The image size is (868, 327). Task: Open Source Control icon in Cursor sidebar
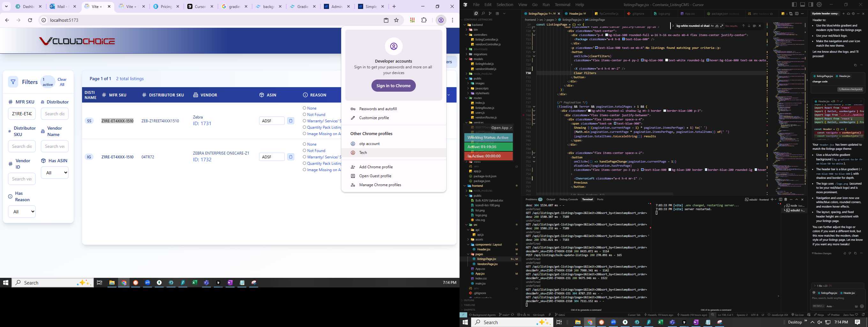coord(490,13)
